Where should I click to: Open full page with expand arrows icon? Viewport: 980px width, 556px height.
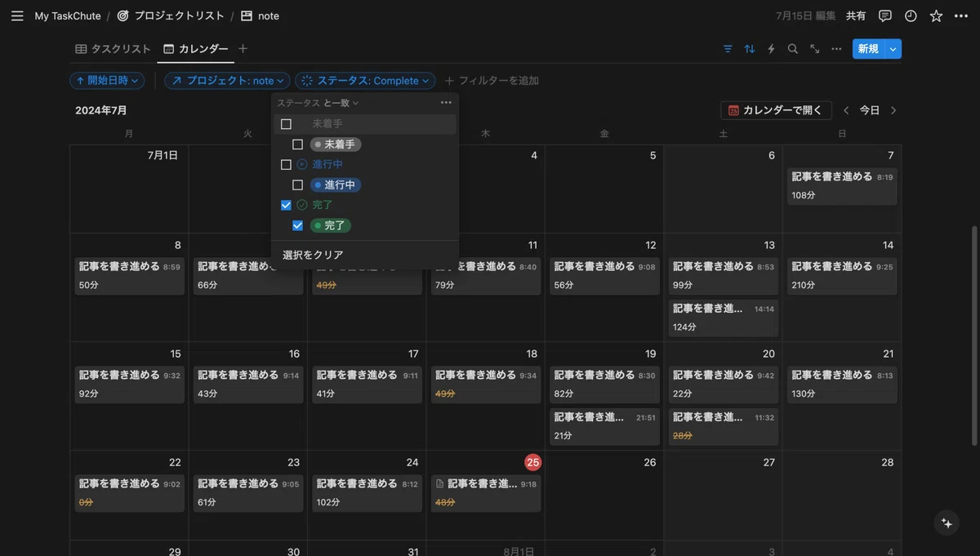(x=815, y=49)
